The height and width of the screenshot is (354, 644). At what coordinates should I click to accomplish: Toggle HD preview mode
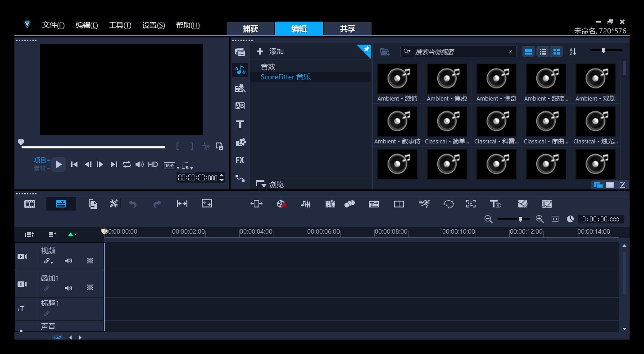(153, 165)
